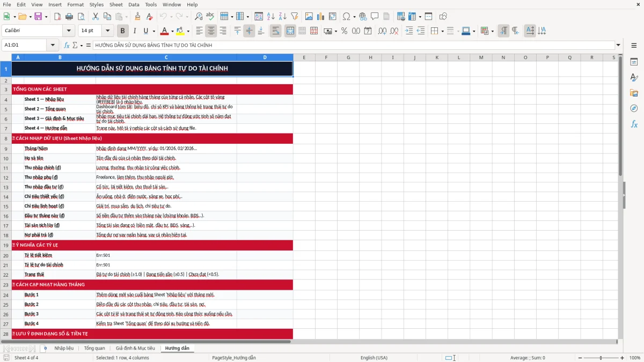The width and height of the screenshot is (644, 362).
Task: Open Draw Functions shapes icon
Action: (x=443, y=17)
